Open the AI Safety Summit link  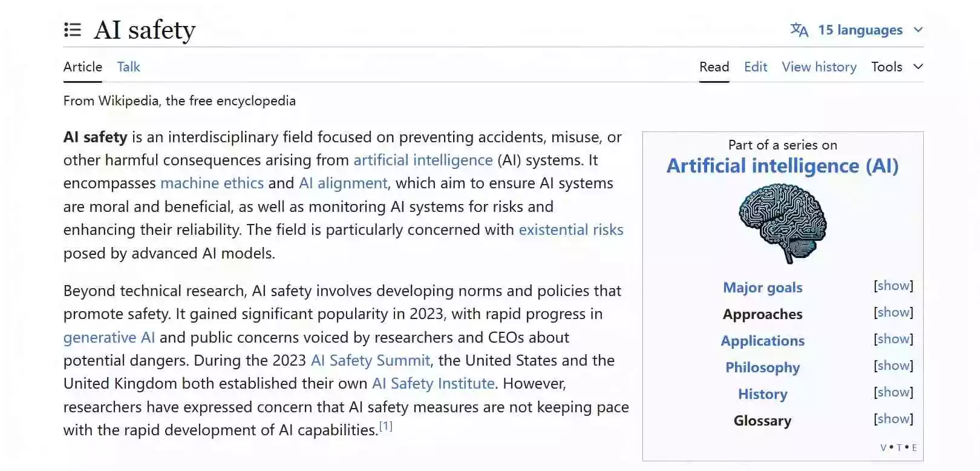pyautogui.click(x=370, y=360)
